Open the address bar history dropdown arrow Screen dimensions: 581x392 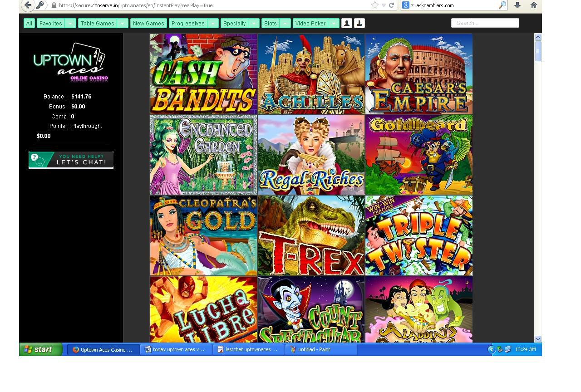coord(384,5)
